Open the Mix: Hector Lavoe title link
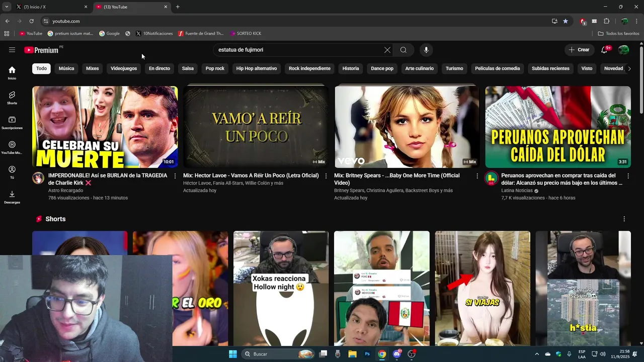The image size is (644, 362). tap(251, 175)
